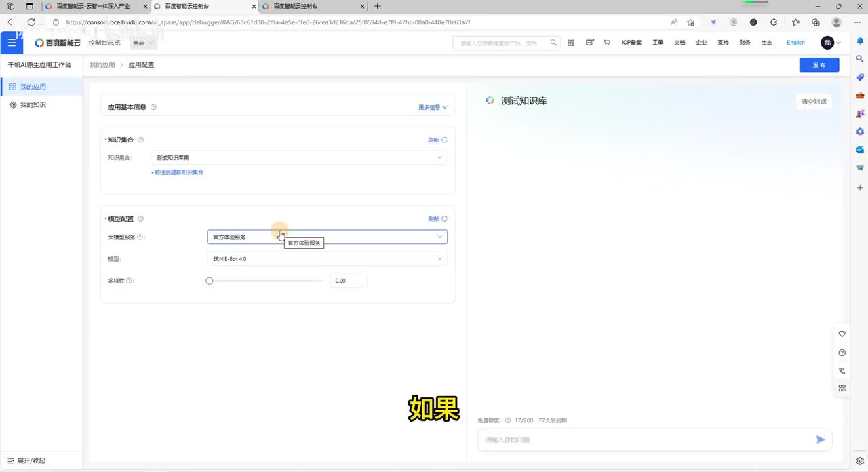Select 我的应用 in the sidebar
Screen dimensions: 868x472
tap(33, 87)
